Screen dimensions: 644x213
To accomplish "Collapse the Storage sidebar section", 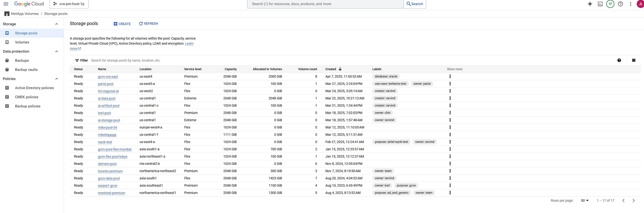I will [x=57, y=24].
